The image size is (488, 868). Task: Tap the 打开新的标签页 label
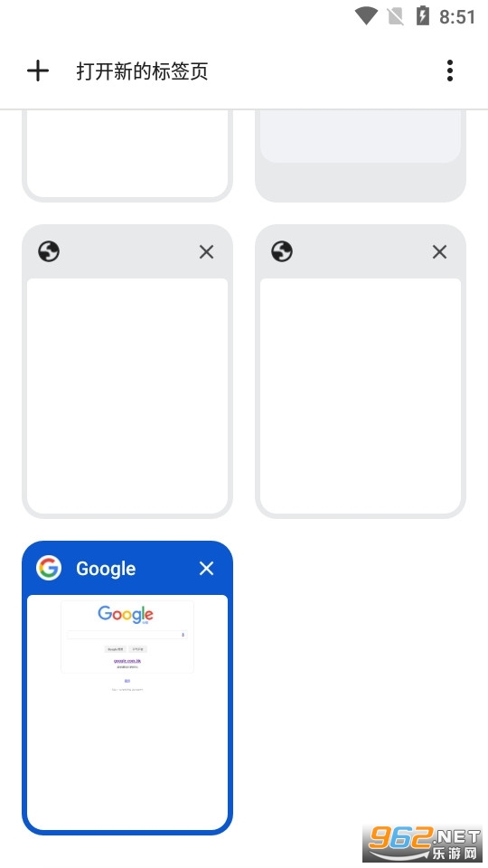pos(142,71)
